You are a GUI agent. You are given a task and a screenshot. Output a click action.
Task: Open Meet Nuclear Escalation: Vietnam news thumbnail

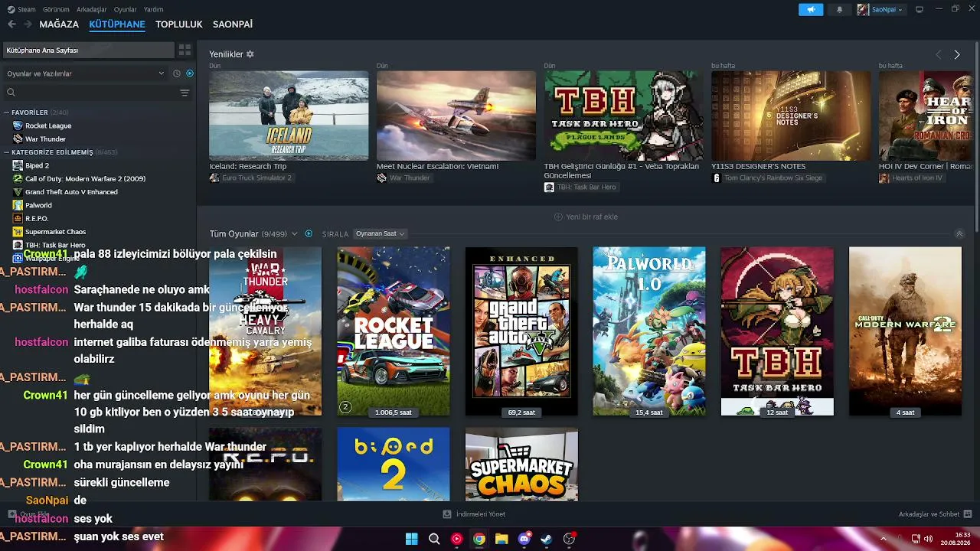tap(456, 116)
